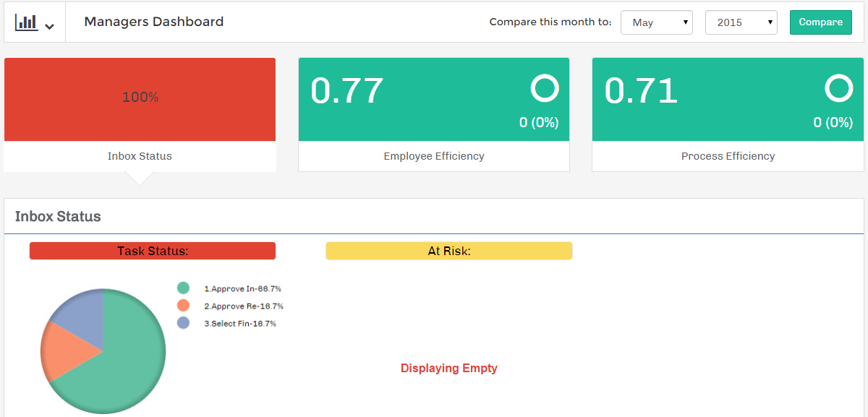Click green legend dot for Approve In
The width and height of the screenshot is (868, 417).
click(x=183, y=288)
